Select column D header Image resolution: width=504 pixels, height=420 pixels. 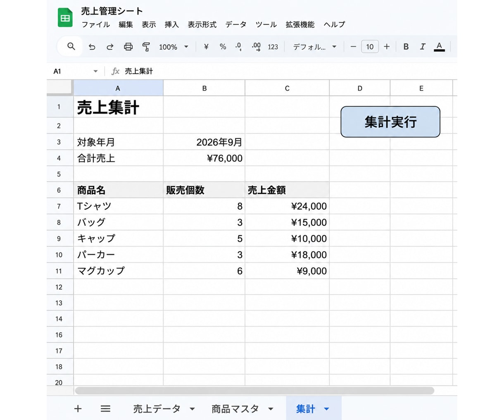pyautogui.click(x=360, y=88)
